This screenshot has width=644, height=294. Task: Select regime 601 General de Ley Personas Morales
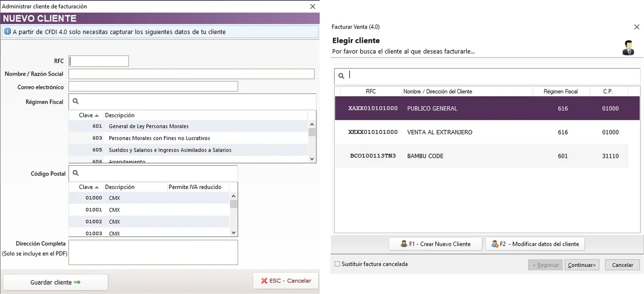tap(189, 126)
